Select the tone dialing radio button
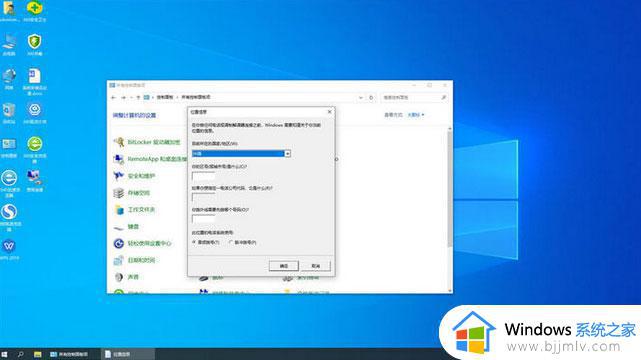Screen dimensions: 641x360 tap(194, 242)
